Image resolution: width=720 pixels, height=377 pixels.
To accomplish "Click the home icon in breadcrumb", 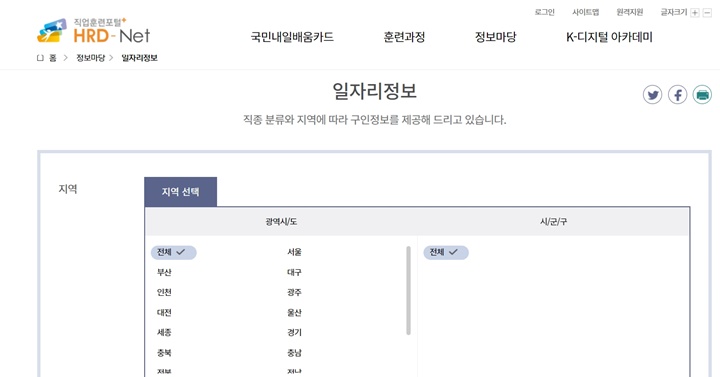I will tap(40, 58).
